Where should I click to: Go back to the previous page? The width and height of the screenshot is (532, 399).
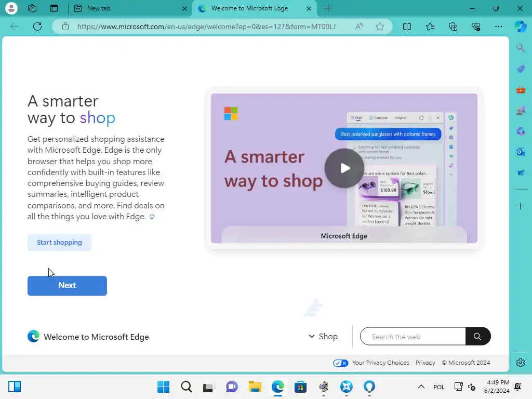tap(15, 26)
